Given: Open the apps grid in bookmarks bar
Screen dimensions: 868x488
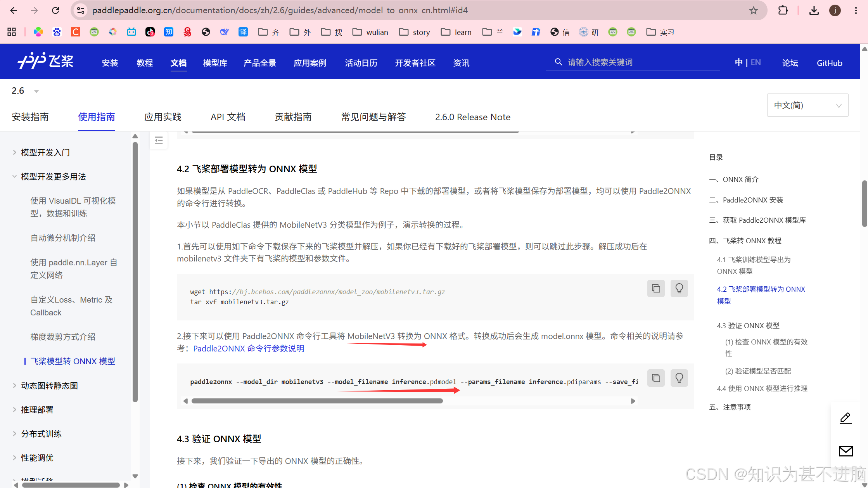Looking at the screenshot, I should 12,32.
